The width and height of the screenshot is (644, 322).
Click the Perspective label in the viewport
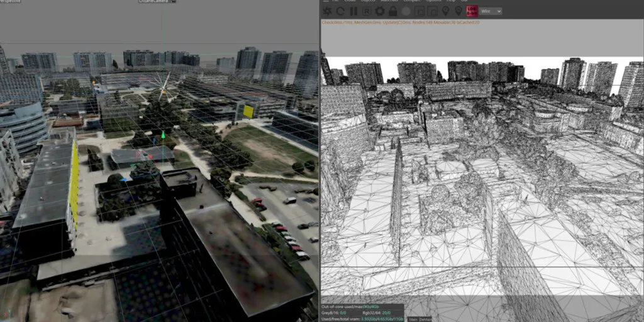11,2
